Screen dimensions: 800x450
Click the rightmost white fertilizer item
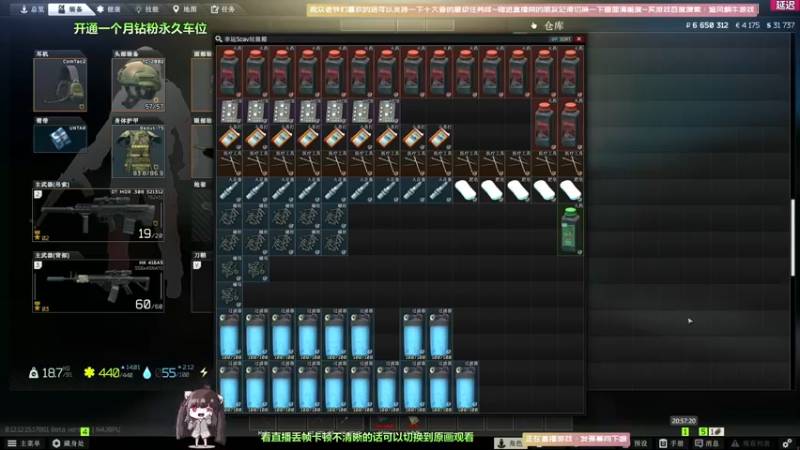coord(570,190)
